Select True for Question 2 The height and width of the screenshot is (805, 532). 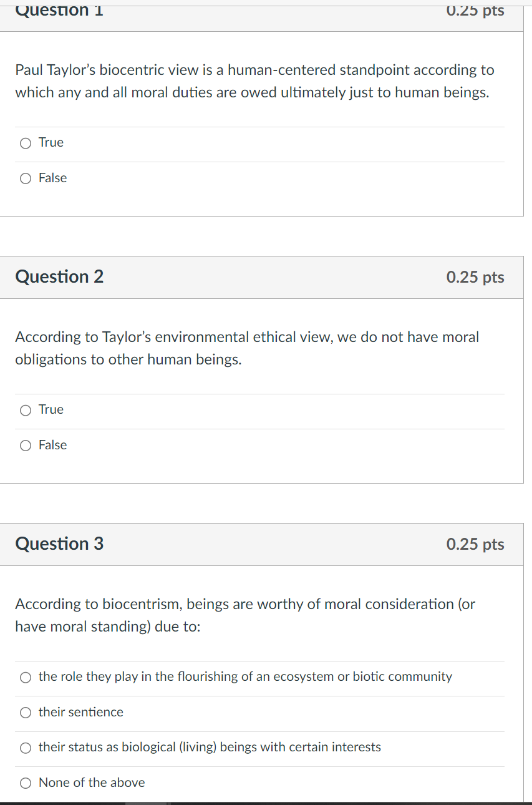[x=25, y=410]
